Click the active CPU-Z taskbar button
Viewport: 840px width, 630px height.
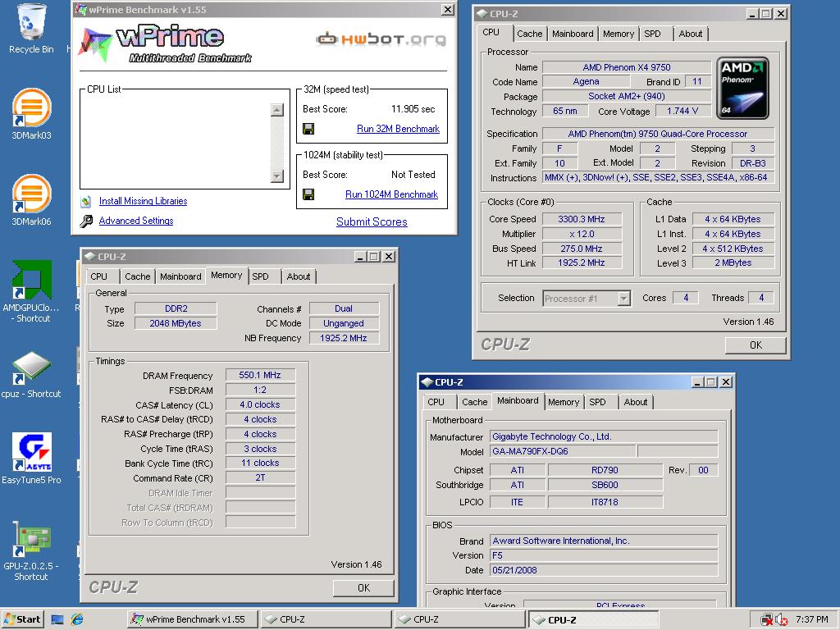(594, 620)
